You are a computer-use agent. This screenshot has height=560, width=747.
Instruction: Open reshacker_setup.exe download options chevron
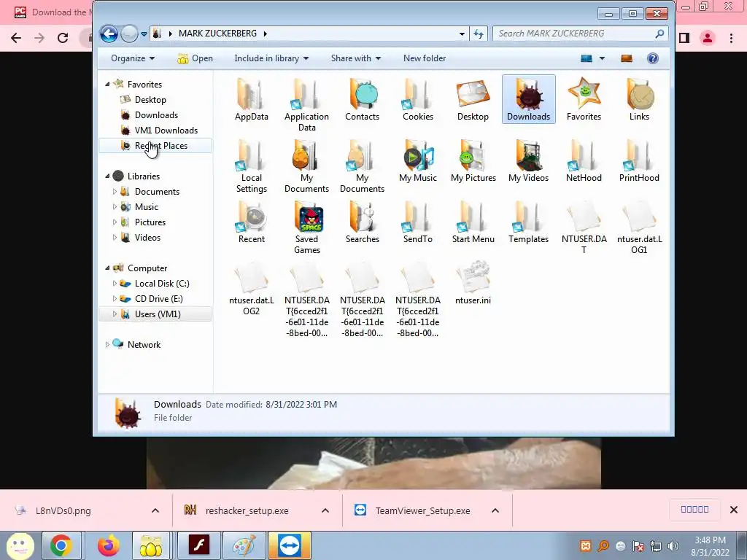tap(325, 510)
